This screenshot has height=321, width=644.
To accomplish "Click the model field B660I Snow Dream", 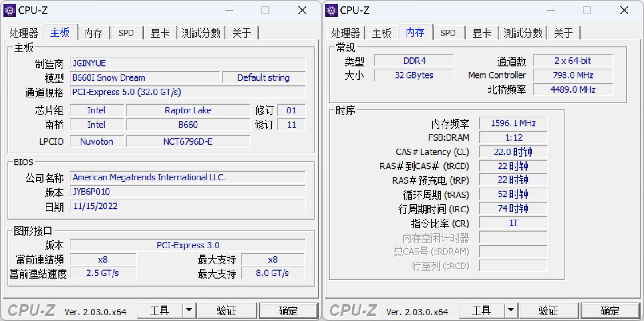I will click(145, 77).
